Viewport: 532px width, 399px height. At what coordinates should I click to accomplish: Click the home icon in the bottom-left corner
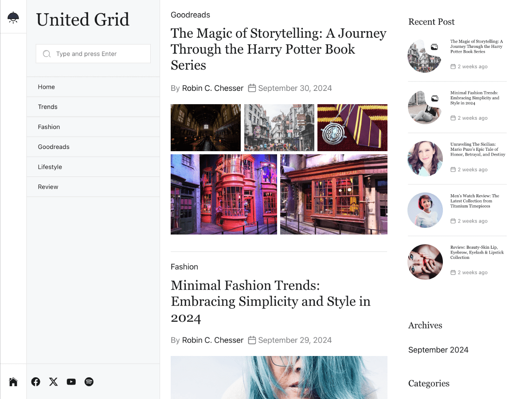pos(13,382)
